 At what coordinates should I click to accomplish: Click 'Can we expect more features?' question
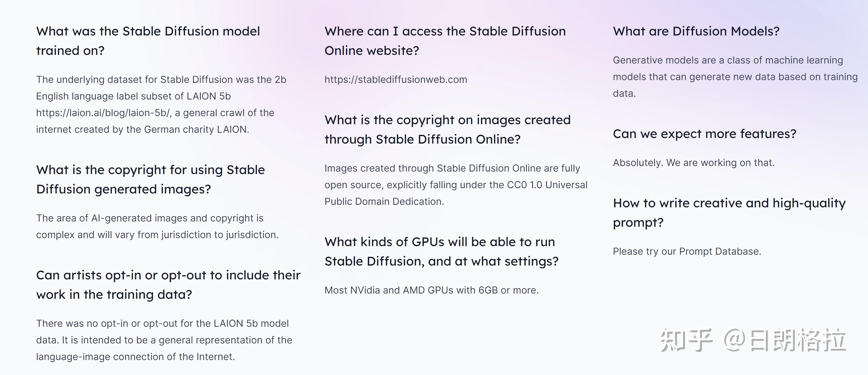tap(705, 134)
